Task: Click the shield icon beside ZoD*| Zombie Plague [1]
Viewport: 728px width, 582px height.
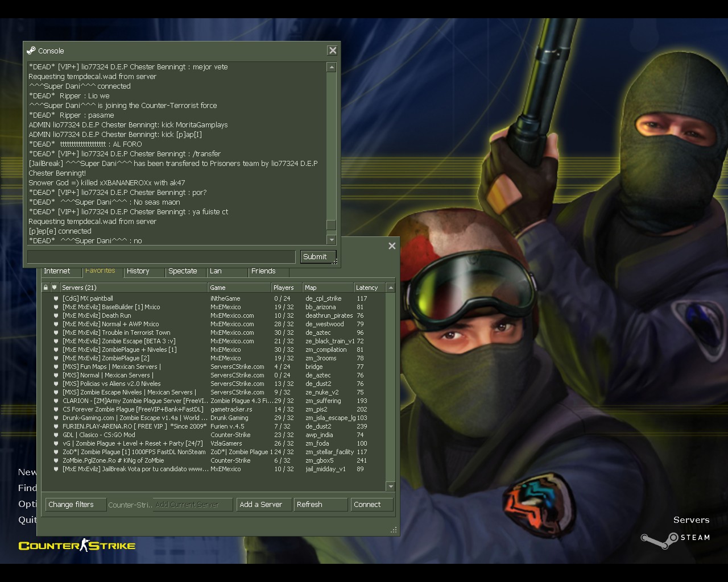Action: [x=56, y=452]
